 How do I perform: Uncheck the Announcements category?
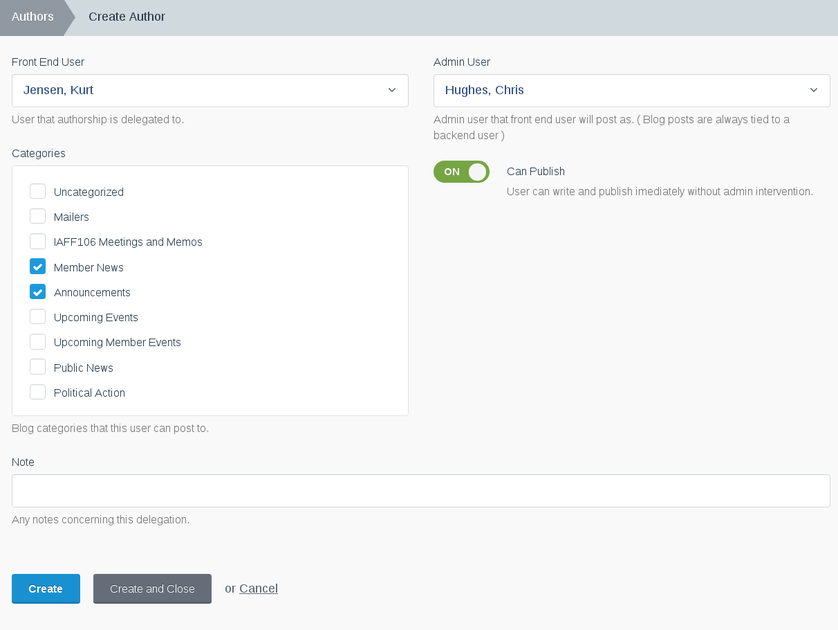point(37,292)
